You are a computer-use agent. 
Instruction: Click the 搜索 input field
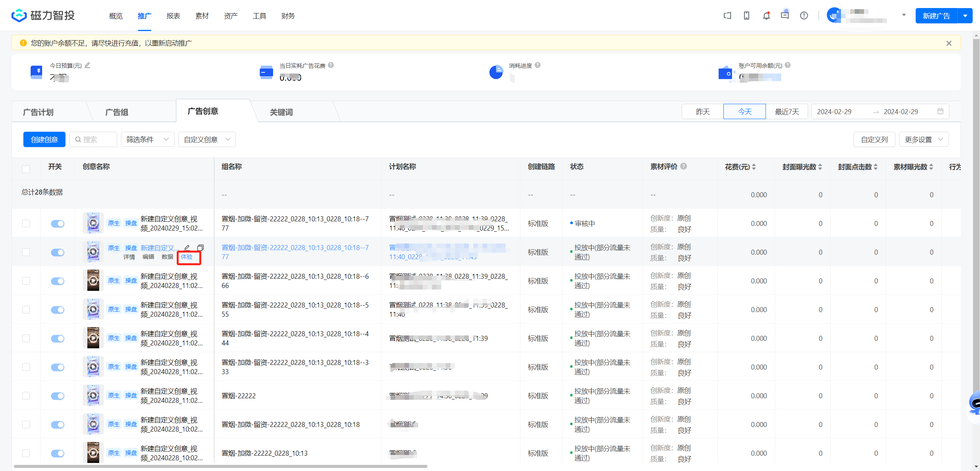coord(93,139)
